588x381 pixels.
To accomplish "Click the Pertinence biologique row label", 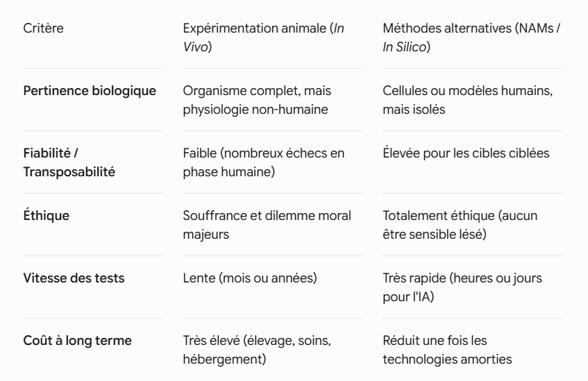I will 90,91.
